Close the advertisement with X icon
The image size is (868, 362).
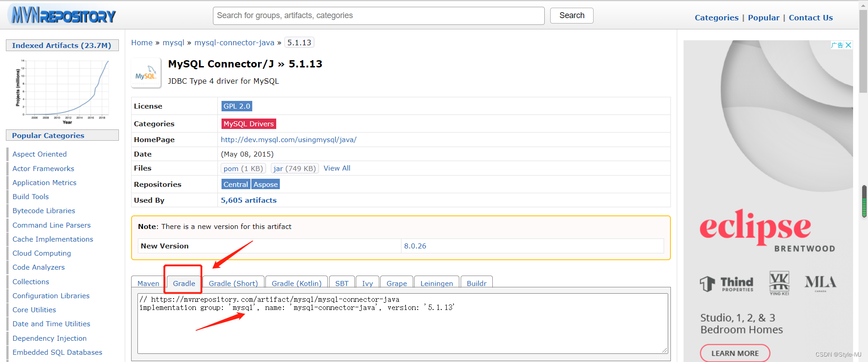click(849, 45)
